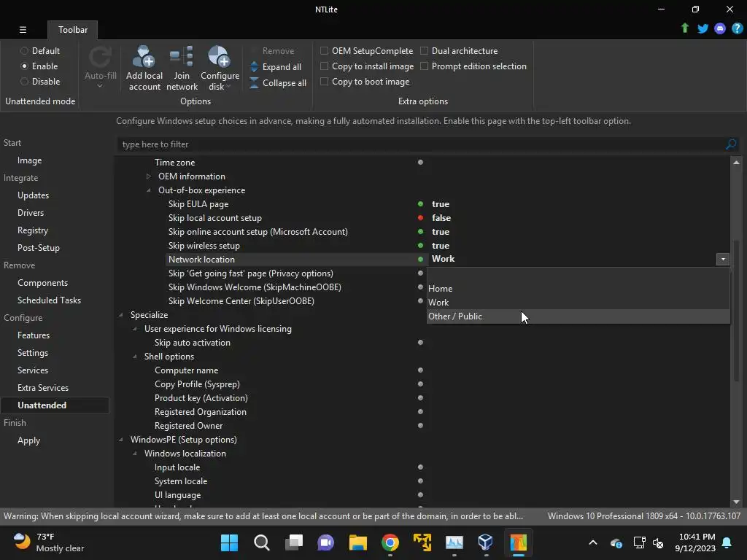
Task: Click the scroll up arrow
Action: click(x=737, y=163)
